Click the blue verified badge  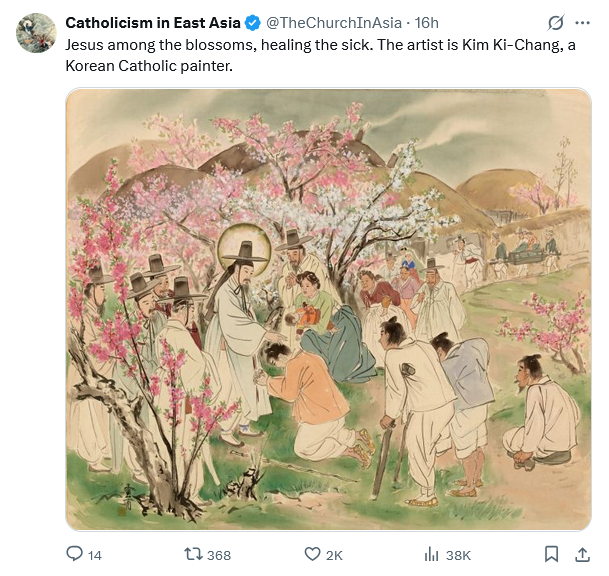point(254,23)
